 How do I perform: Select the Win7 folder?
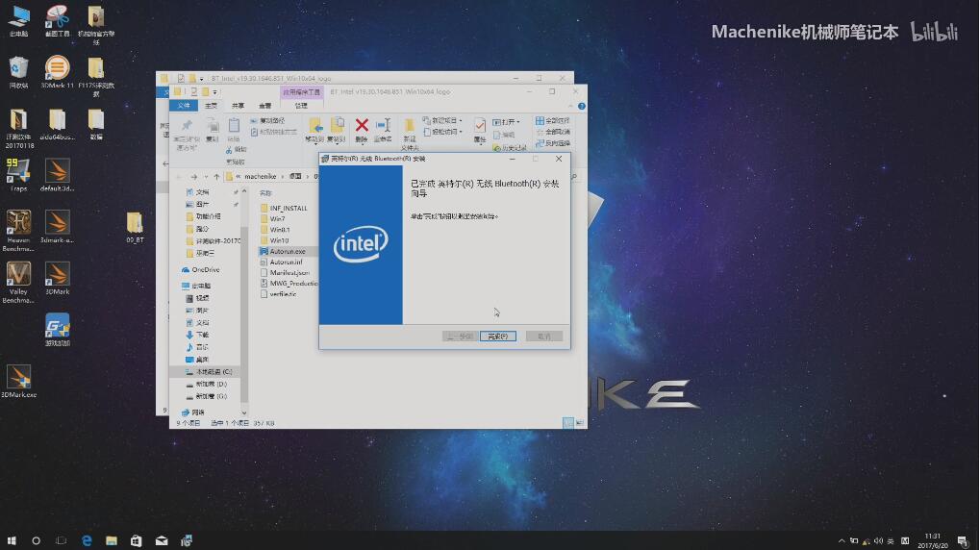coord(272,219)
